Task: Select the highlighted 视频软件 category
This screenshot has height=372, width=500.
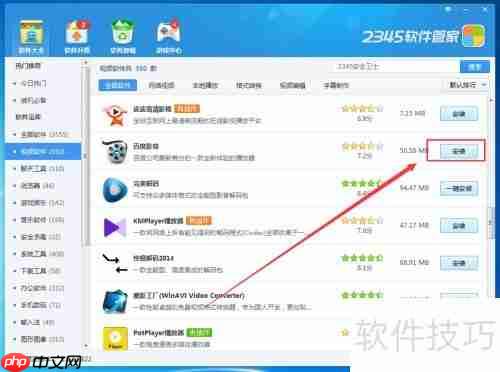Action: point(43,152)
